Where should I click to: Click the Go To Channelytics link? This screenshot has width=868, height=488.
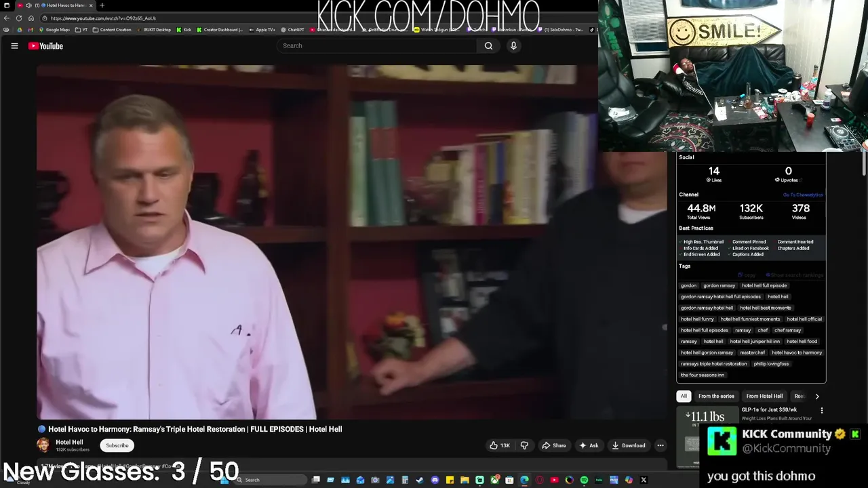coord(803,195)
